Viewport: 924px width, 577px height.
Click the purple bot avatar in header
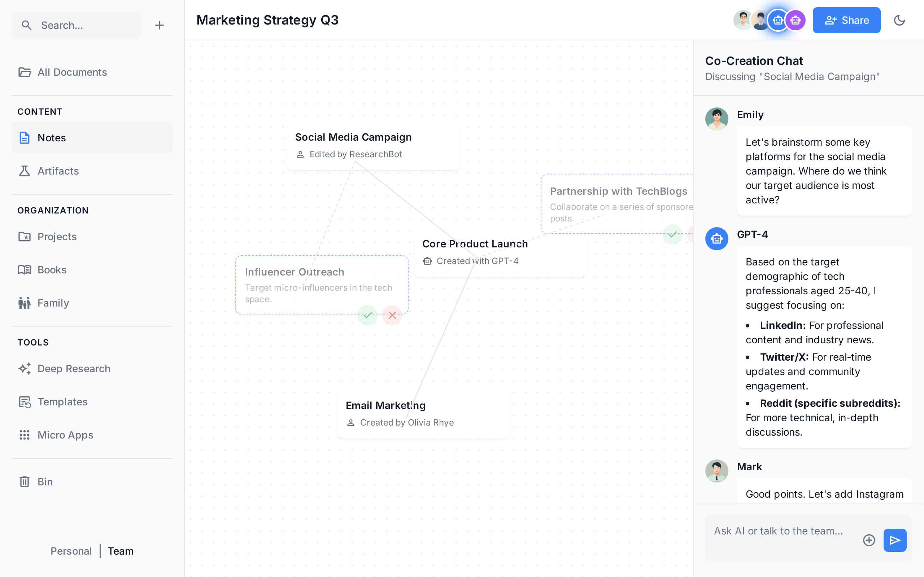796,20
